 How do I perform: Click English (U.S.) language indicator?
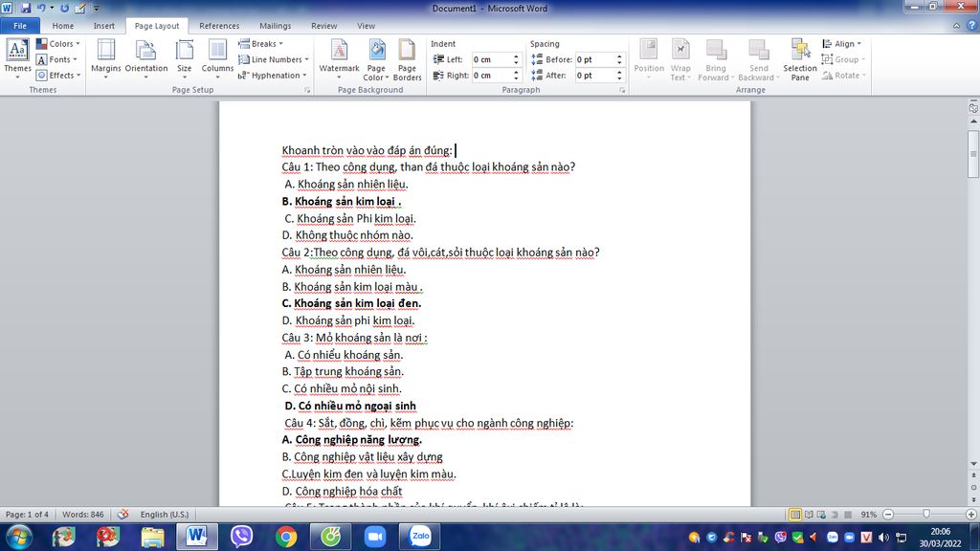(165, 514)
